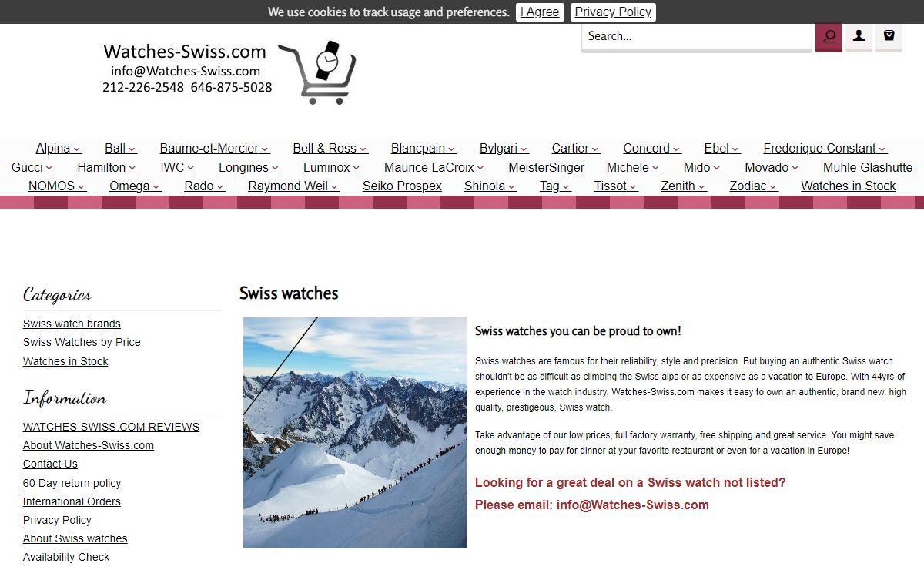Viewport: 924px width, 570px height.
Task: Click 'Looking for a great deal' red text
Action: pyautogui.click(x=630, y=482)
